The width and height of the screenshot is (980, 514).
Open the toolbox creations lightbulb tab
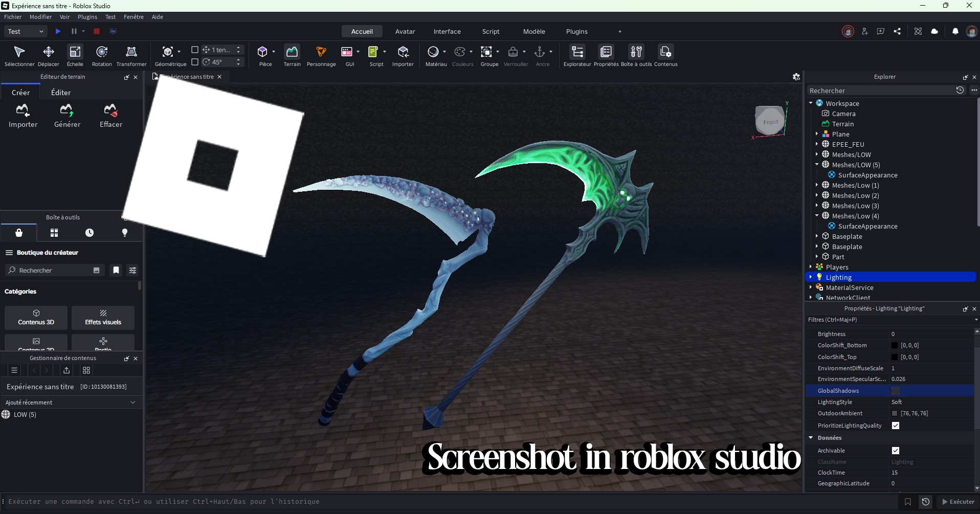coord(125,233)
